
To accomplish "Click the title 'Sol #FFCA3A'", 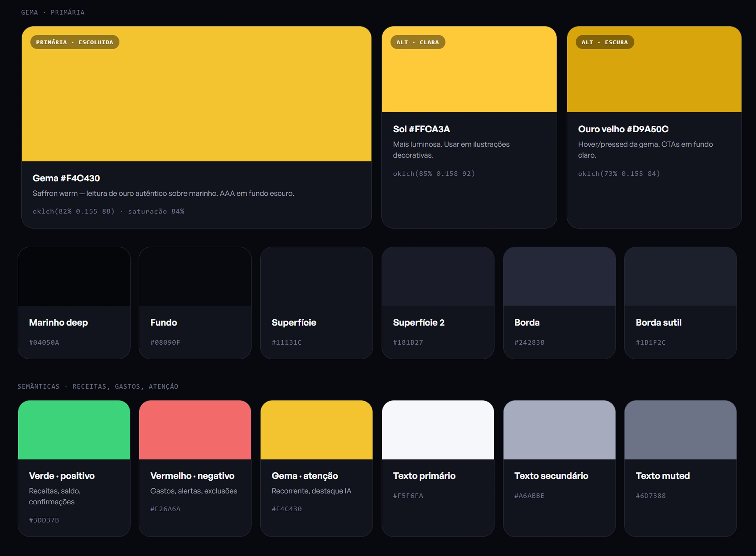I will tap(421, 129).
